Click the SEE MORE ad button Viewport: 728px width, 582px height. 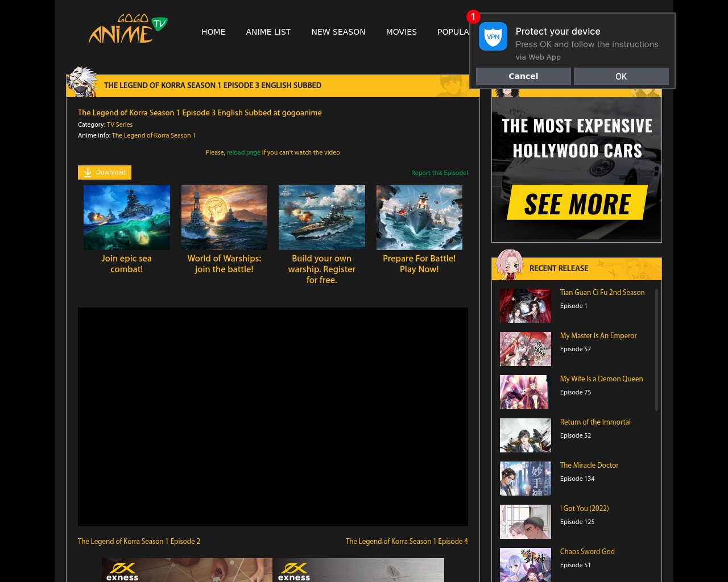[577, 203]
